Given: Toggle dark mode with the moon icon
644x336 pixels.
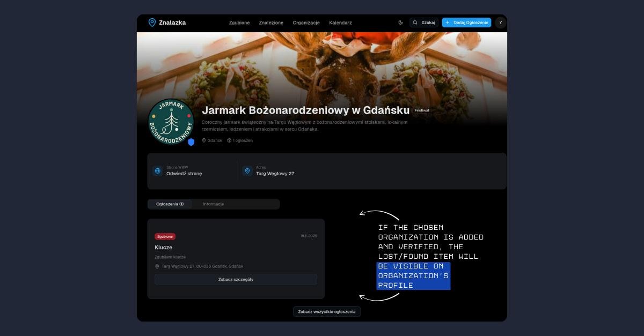Looking at the screenshot, I should [400, 23].
